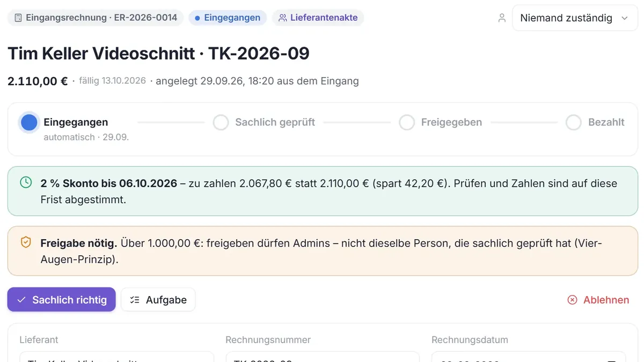Click into the Rechnungsnummer input field
The width and height of the screenshot is (644, 362).
pyautogui.click(x=323, y=357)
